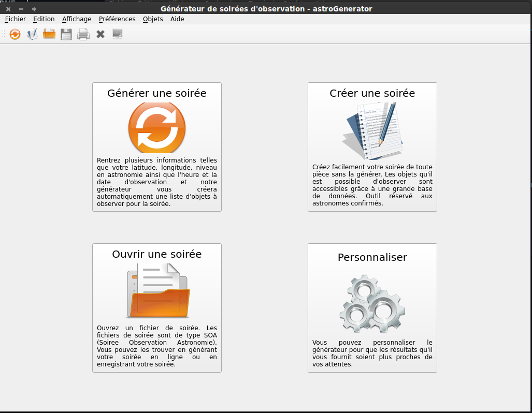Click the notebook and pencil icon
Screen dimensions: 532x413
(x=372, y=131)
